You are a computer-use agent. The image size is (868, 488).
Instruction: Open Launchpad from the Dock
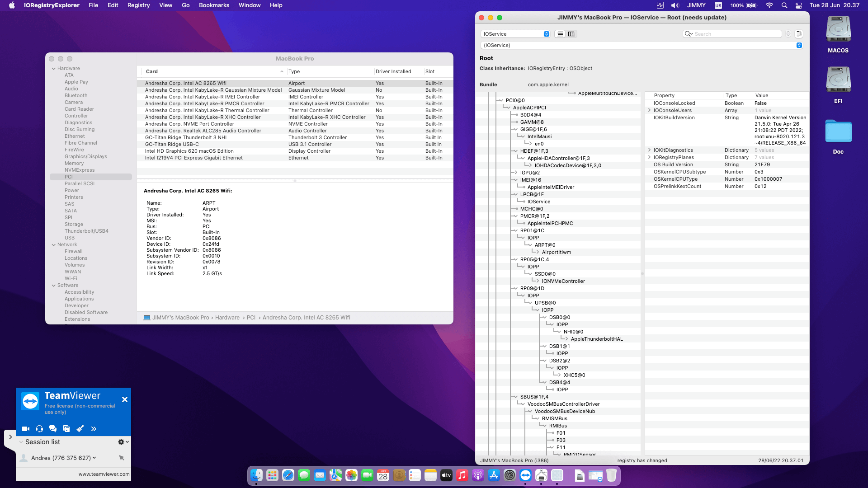[x=272, y=475]
